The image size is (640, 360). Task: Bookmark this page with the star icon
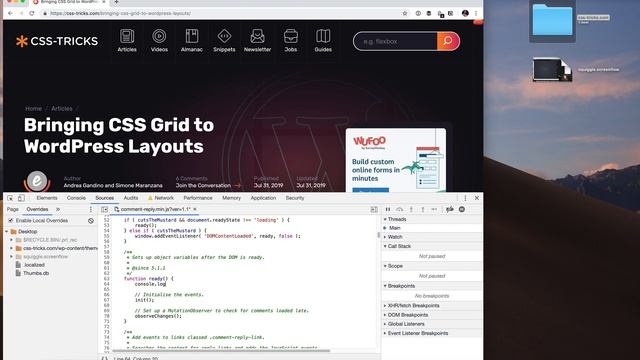[x=405, y=13]
